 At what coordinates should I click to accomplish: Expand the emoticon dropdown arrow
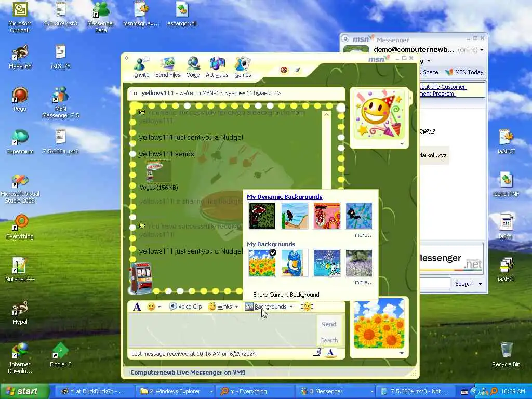click(159, 307)
